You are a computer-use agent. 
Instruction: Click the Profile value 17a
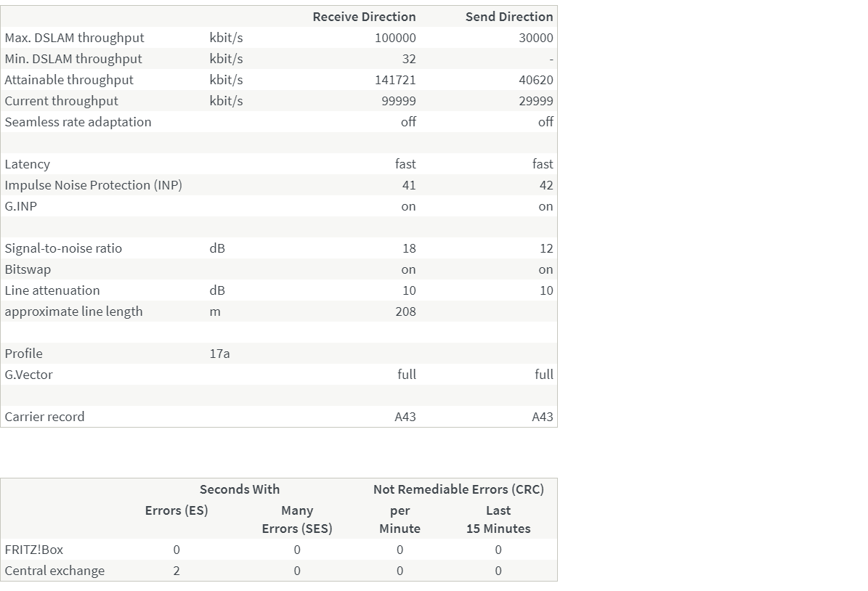coord(219,354)
